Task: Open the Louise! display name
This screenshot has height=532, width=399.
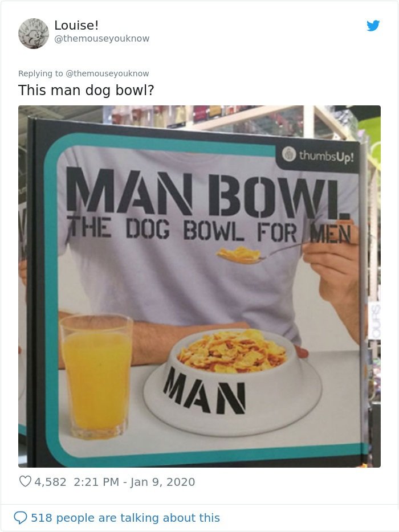Action: (x=76, y=25)
